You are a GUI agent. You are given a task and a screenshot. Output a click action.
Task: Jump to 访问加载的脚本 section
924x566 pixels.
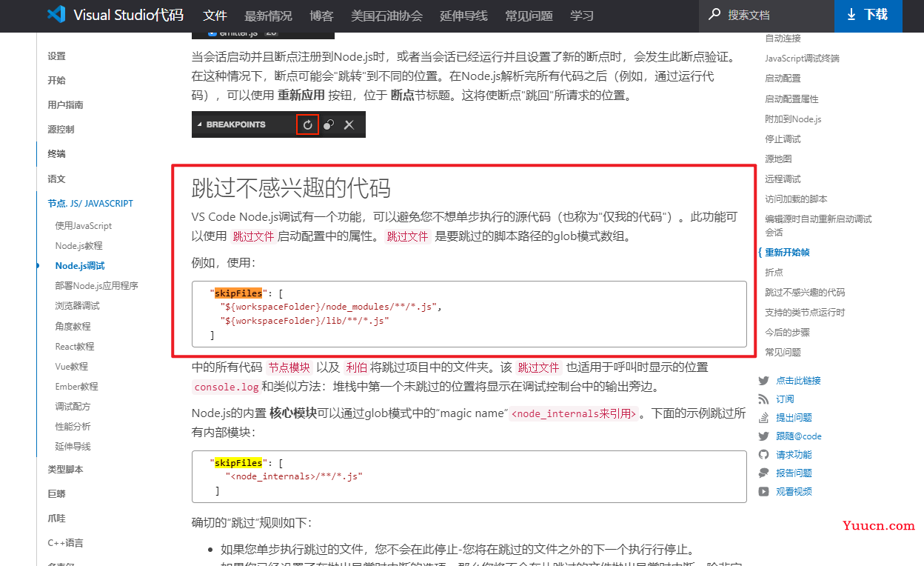[796, 199]
